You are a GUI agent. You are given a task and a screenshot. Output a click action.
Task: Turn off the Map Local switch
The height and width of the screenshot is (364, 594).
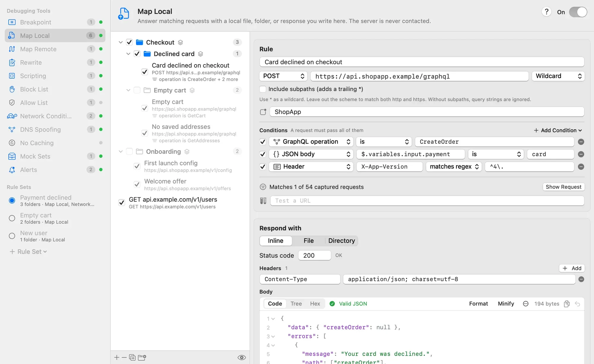point(578,12)
